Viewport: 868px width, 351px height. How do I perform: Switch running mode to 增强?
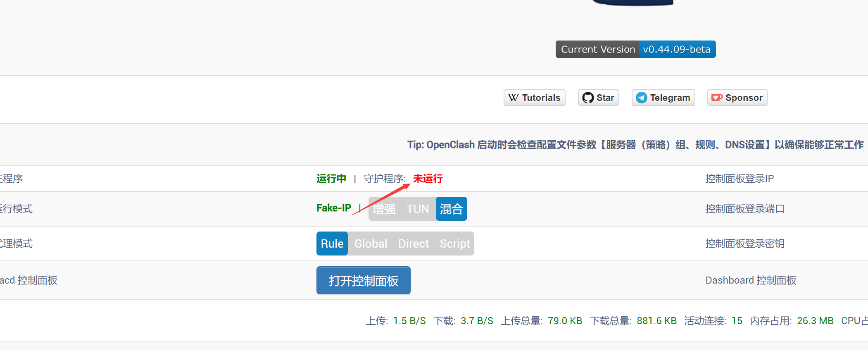[384, 209]
